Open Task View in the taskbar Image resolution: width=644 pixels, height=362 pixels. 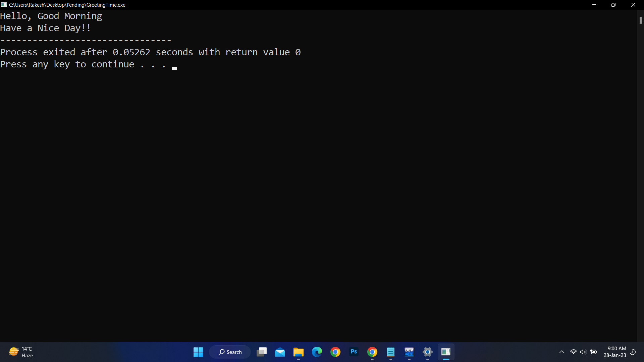(x=262, y=352)
